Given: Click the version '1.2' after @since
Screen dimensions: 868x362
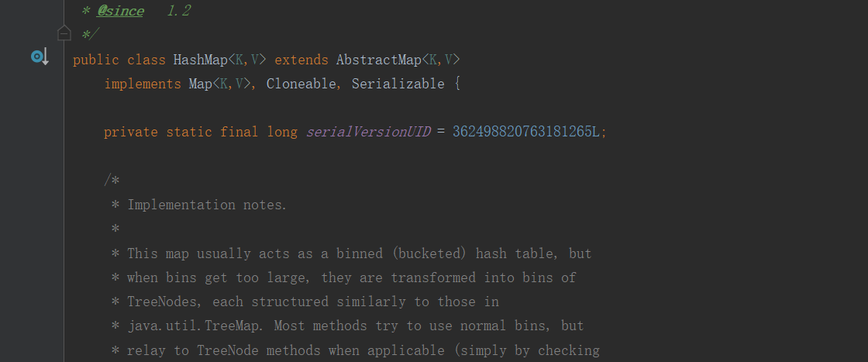Looking at the screenshot, I should pos(178,11).
